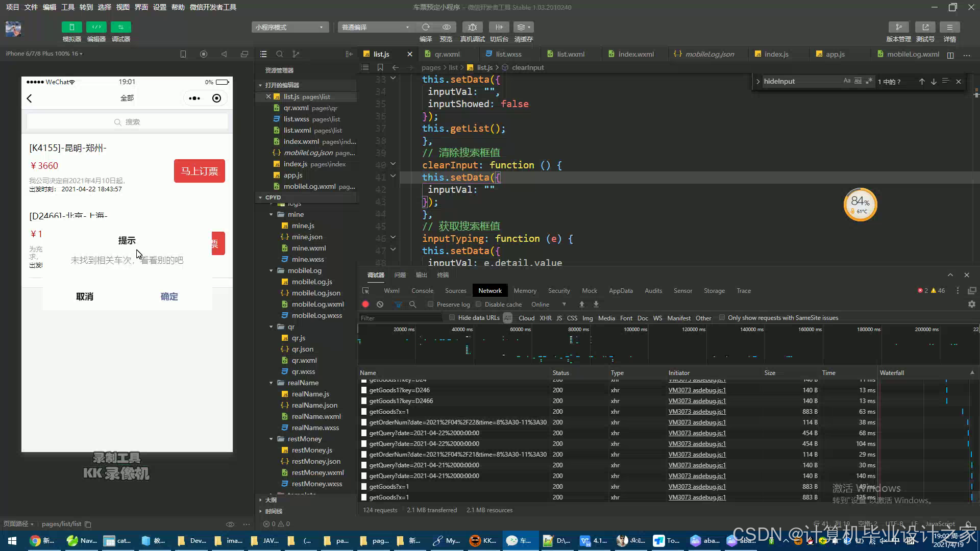The height and width of the screenshot is (551, 980).
Task: Collapse the realName folder
Action: click(271, 383)
